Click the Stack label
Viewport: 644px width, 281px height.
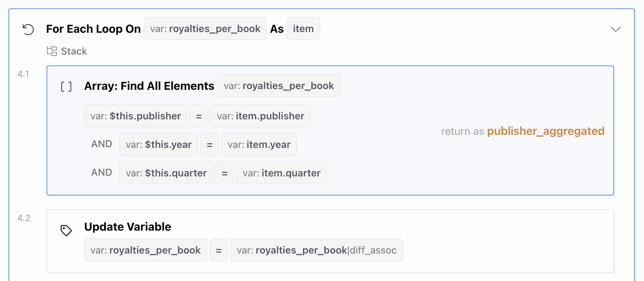[x=74, y=51]
